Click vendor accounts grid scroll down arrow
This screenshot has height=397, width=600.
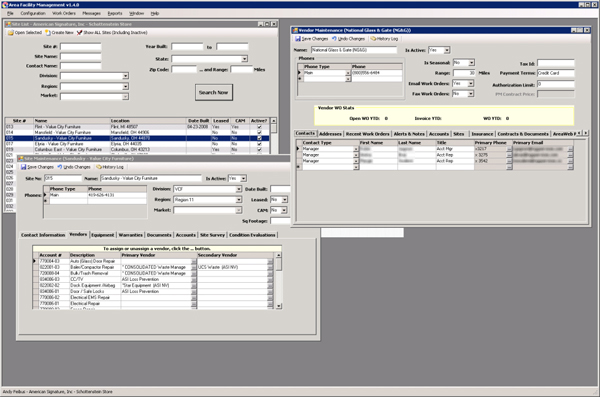[279, 306]
